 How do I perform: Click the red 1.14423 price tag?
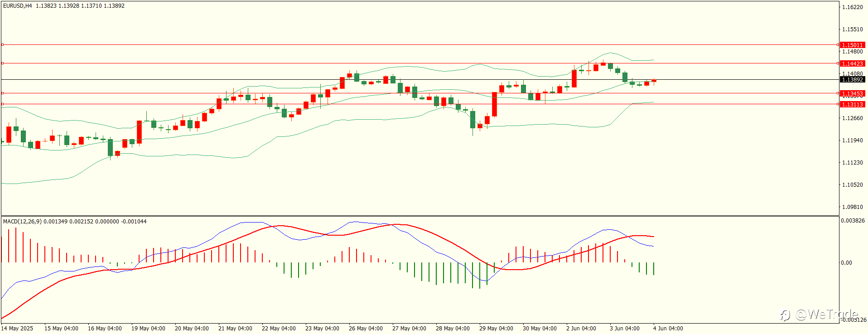(852, 64)
